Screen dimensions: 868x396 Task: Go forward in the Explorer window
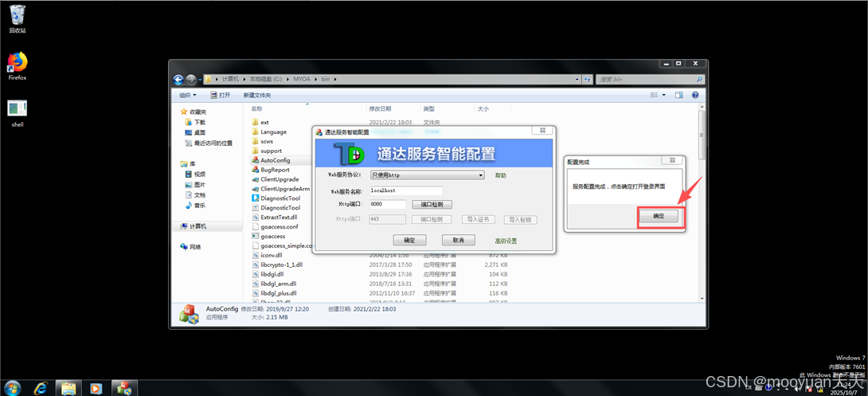point(191,79)
